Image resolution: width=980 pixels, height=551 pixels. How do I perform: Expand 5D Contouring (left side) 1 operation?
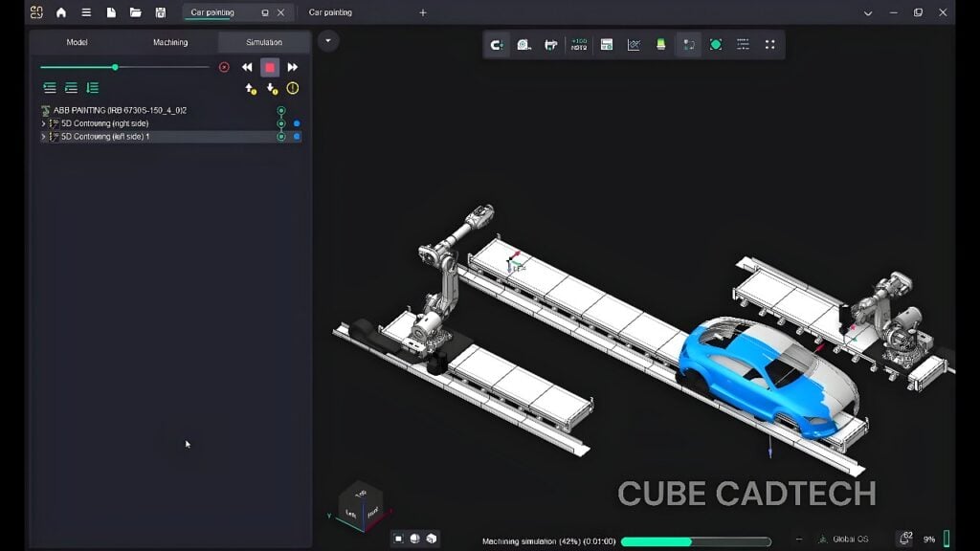point(44,136)
